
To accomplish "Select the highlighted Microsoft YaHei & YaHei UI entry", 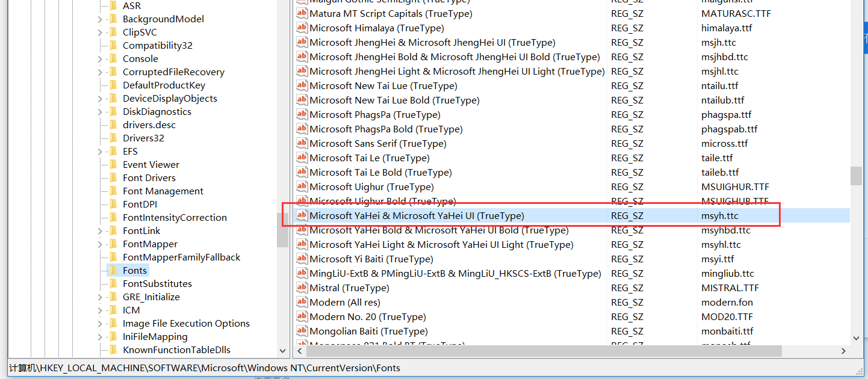I will [x=417, y=216].
